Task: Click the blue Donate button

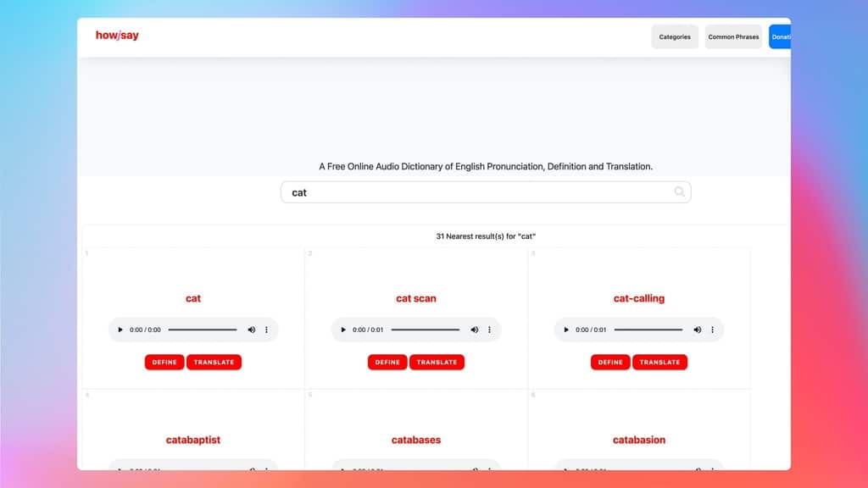Action: (779, 36)
